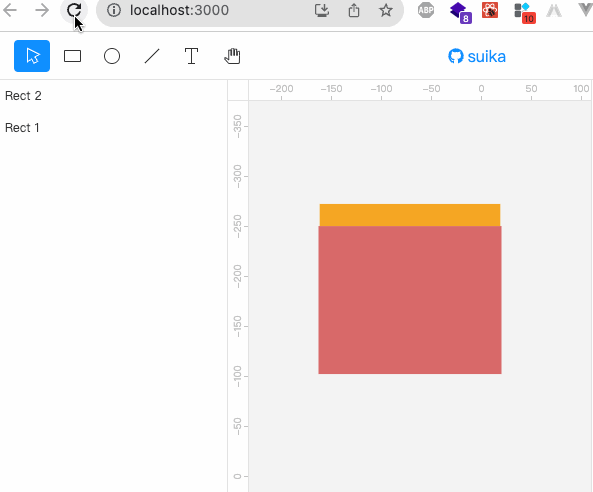Switch to the hand pan tool

pyautogui.click(x=232, y=56)
